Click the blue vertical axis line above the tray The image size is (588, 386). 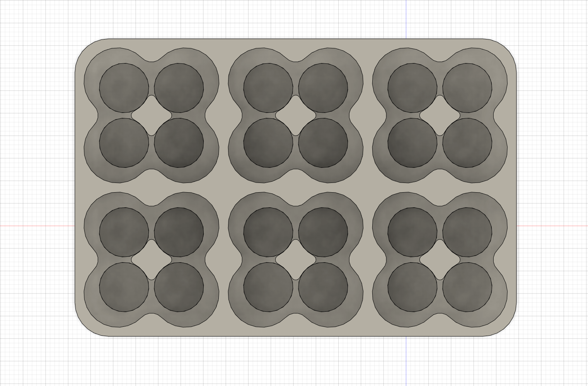[x=406, y=19]
